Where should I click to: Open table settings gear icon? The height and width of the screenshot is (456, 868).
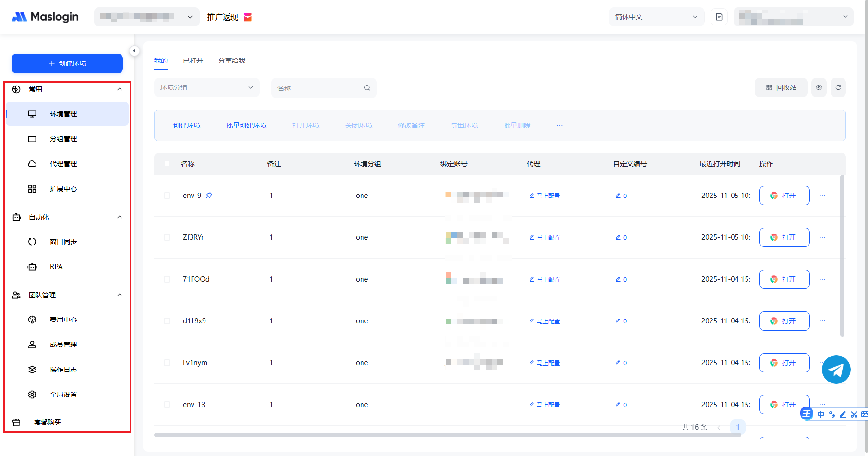819,87
